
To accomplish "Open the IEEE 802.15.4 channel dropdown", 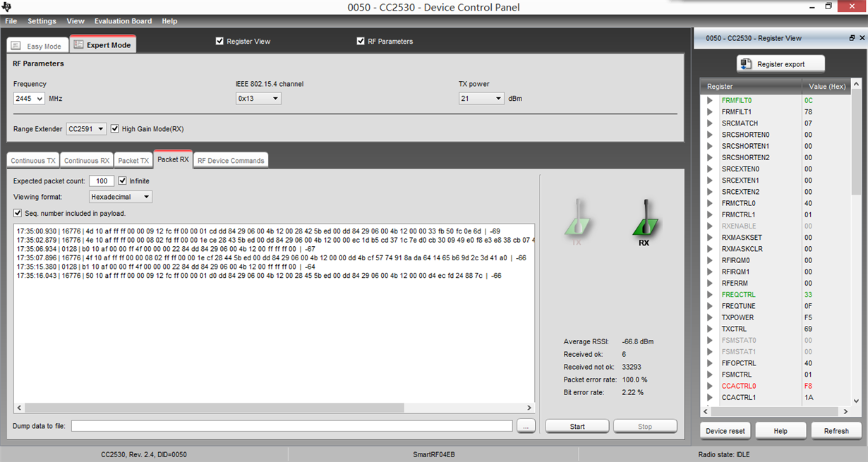I will (x=258, y=99).
